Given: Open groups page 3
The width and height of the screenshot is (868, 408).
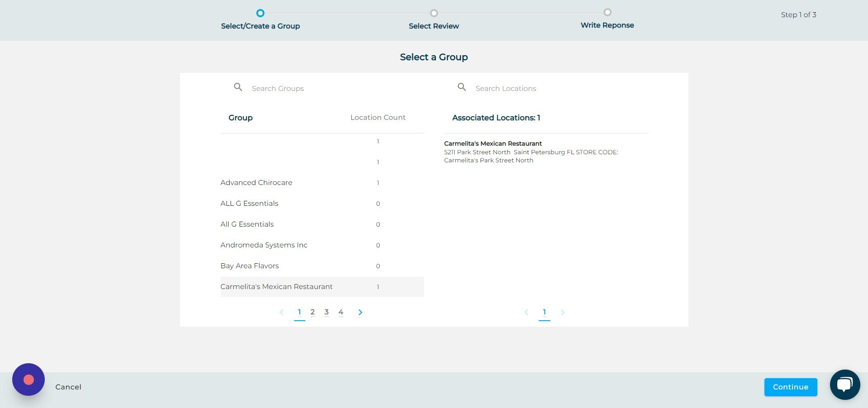Looking at the screenshot, I should (x=326, y=312).
